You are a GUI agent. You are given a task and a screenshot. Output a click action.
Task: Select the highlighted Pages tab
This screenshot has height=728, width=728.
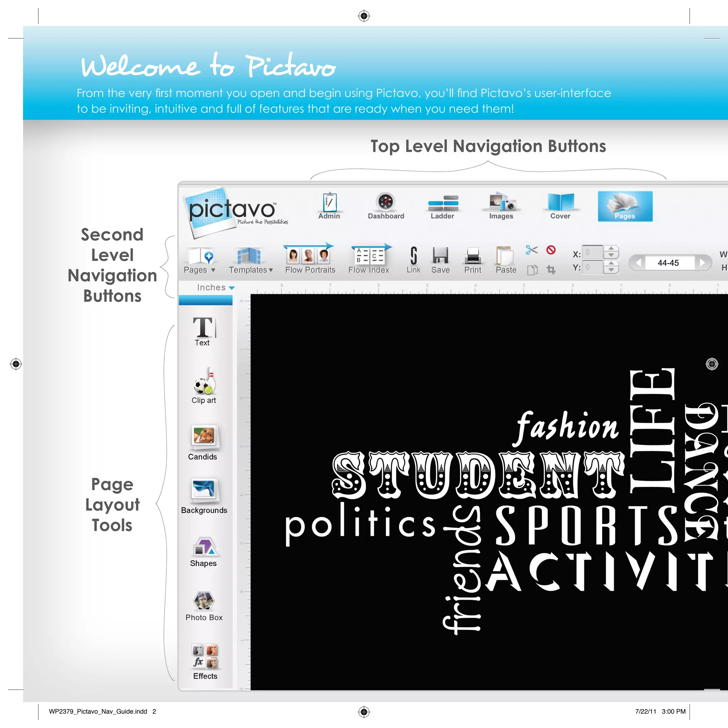tap(625, 206)
